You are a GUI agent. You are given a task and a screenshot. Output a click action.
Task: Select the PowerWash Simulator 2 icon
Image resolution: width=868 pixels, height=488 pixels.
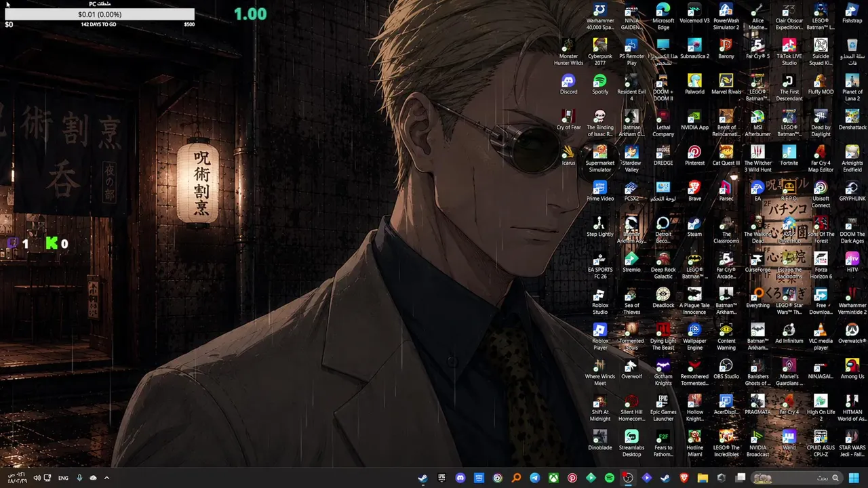pyautogui.click(x=726, y=16)
